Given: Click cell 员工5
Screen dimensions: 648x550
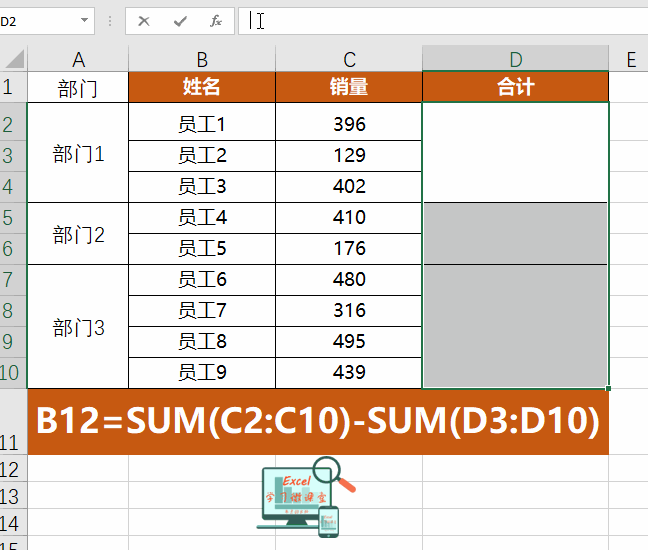Looking at the screenshot, I should pyautogui.click(x=202, y=249).
